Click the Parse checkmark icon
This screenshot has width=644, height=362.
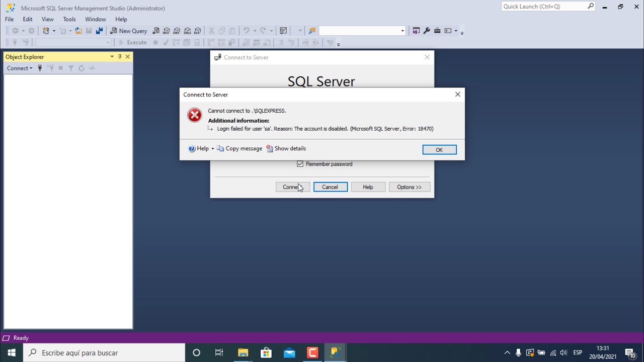pos(166,42)
